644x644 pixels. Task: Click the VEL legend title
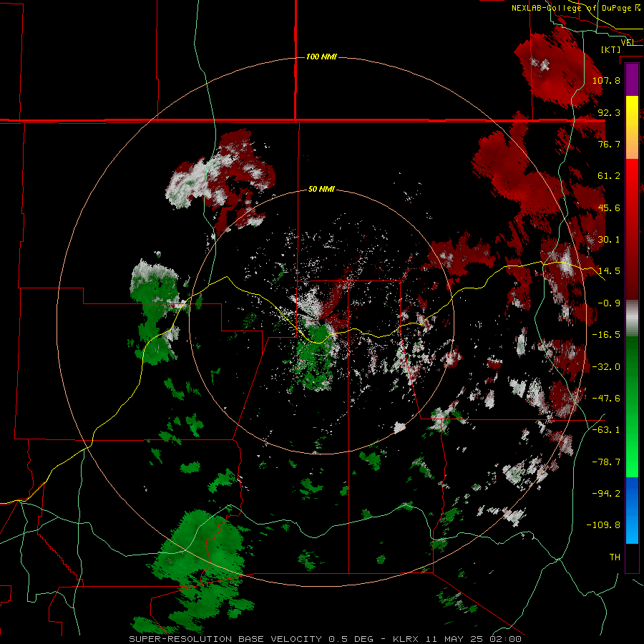tap(628, 42)
